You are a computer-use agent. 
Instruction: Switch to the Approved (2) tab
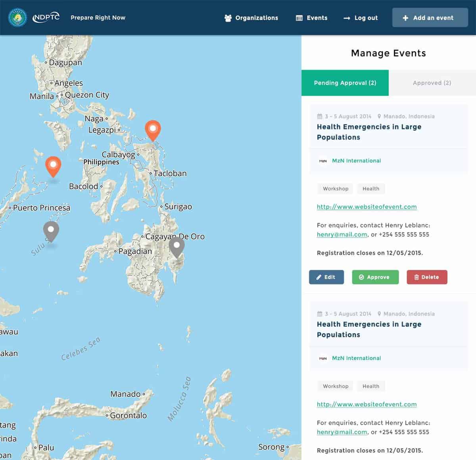432,83
